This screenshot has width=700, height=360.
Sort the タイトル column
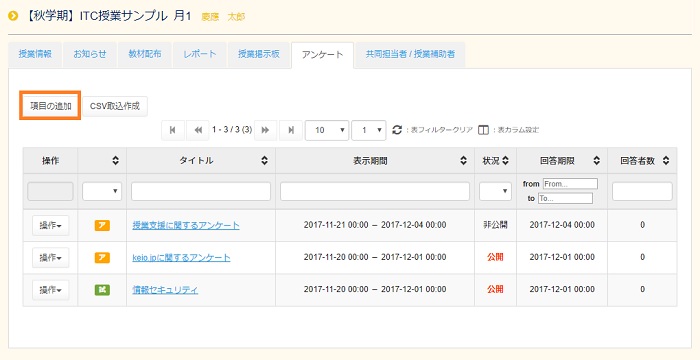264,160
